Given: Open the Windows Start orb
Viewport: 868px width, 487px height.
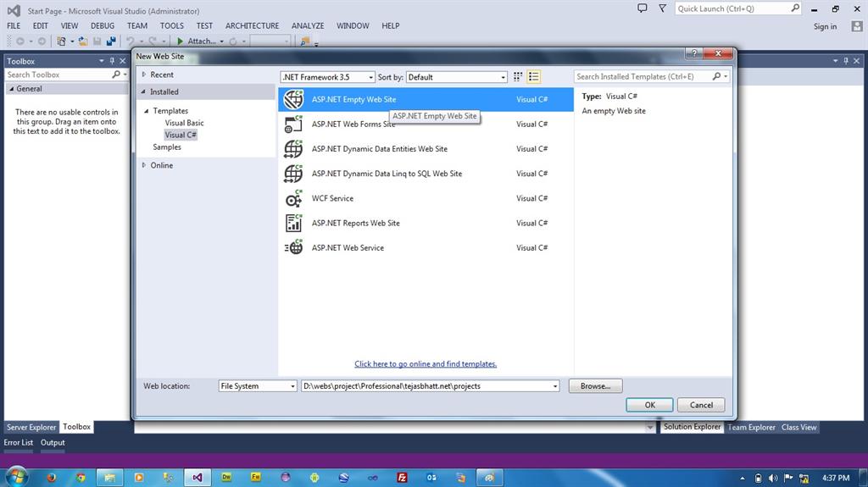Looking at the screenshot, I should pyautogui.click(x=16, y=477).
